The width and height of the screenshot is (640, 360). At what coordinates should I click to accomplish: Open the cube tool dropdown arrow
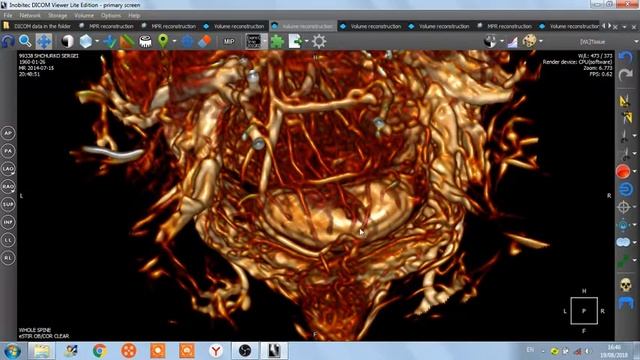click(97, 41)
